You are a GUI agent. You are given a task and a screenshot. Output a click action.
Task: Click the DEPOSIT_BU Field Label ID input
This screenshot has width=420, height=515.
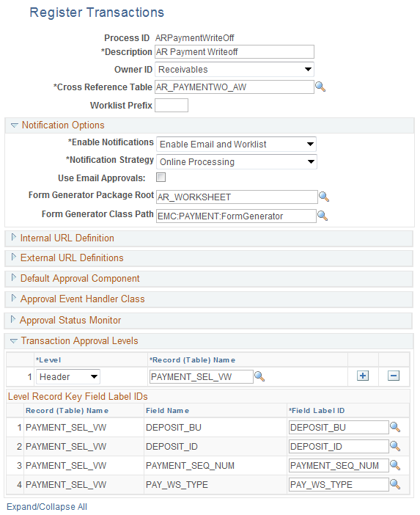[339, 427]
